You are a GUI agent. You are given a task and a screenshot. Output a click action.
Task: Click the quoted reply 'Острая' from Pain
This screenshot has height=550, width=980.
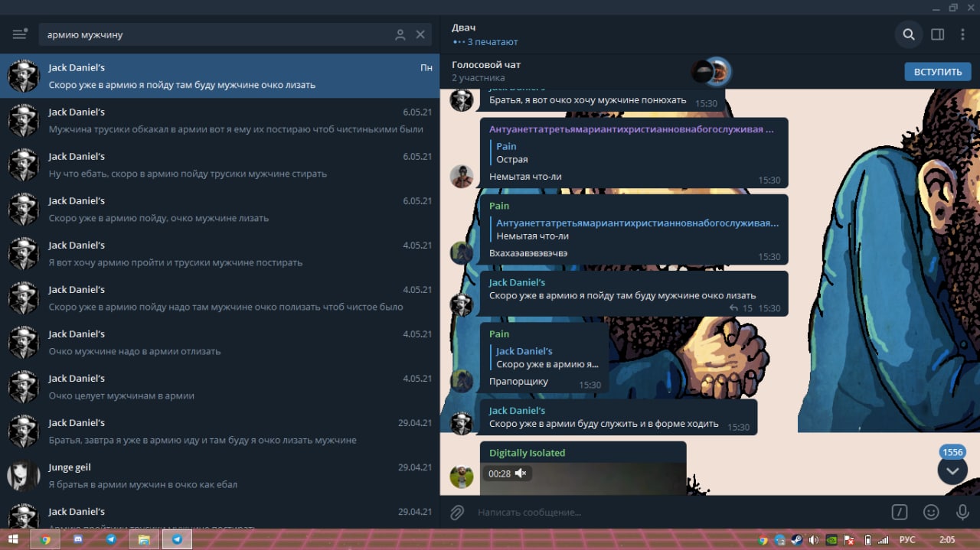pos(634,152)
